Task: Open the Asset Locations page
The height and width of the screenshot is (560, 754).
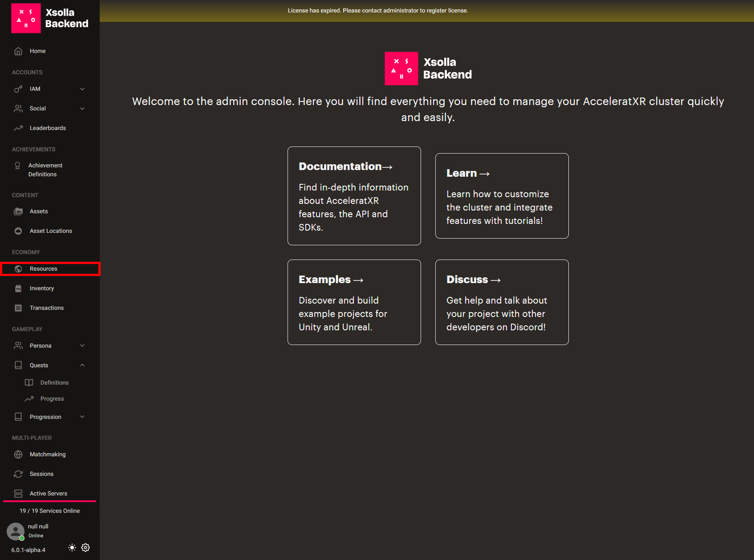Action: pos(50,231)
